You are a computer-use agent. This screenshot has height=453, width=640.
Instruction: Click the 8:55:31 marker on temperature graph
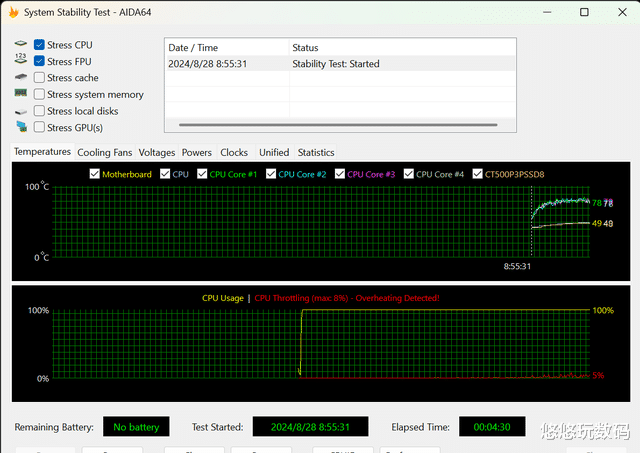click(517, 266)
